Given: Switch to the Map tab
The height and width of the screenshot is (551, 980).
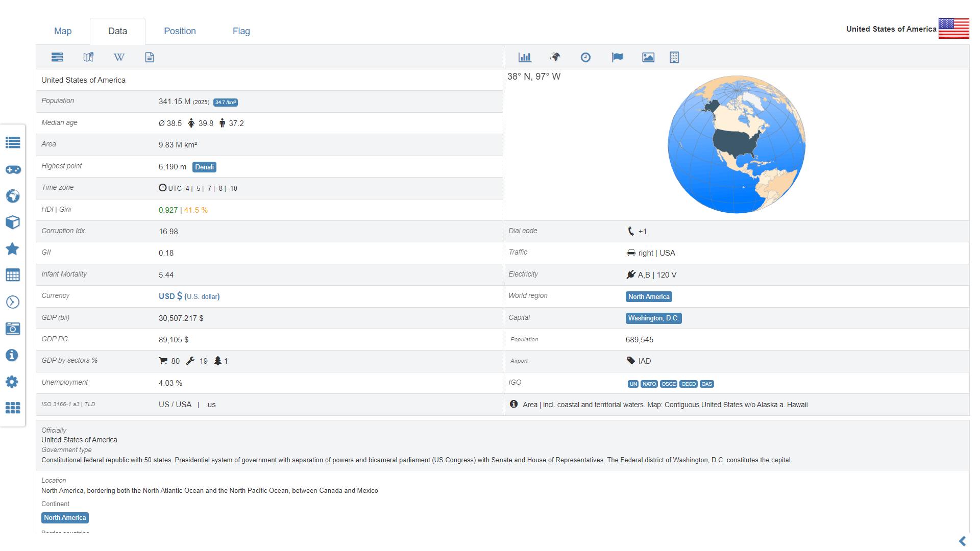Looking at the screenshot, I should 63,31.
